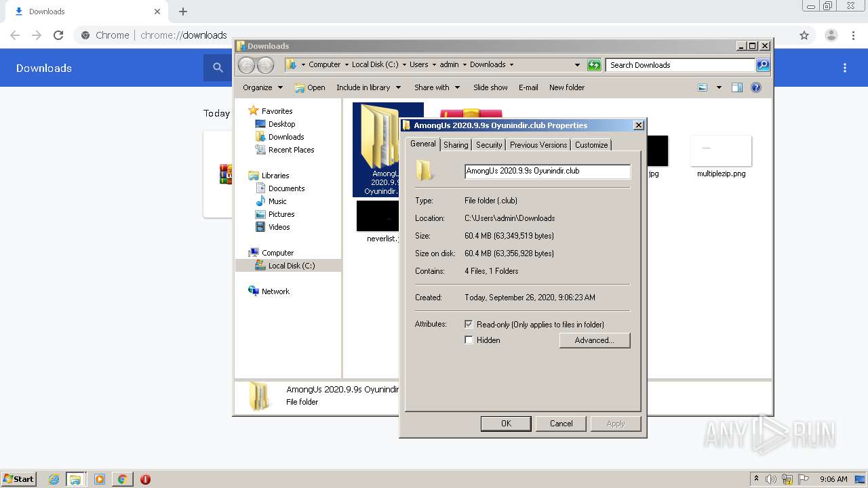Click New folder toolbar button
Screen dimensions: 868x488
[567, 87]
